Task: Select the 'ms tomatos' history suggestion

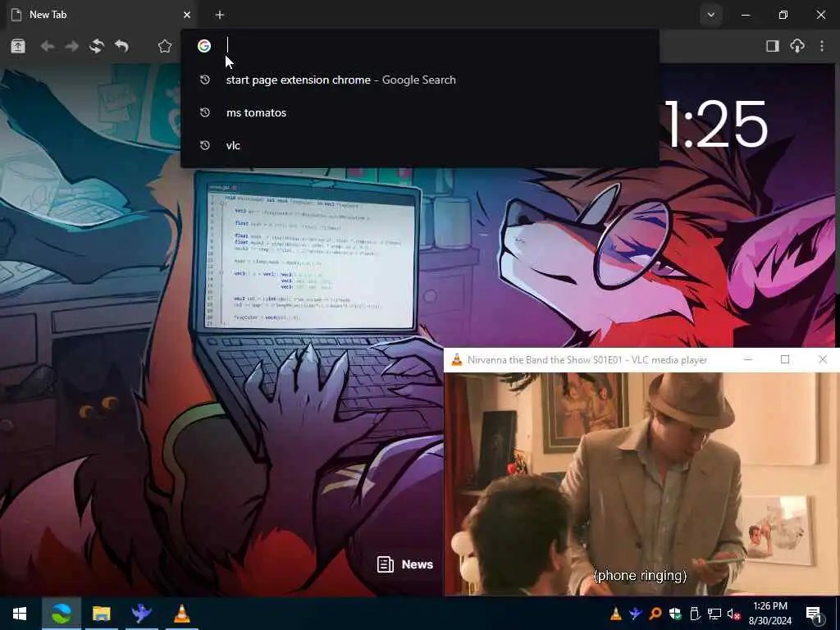Action: click(420, 112)
